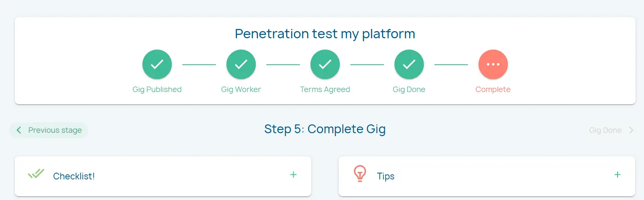Screen dimensions: 644x200
Task: Click the Complete step label
Action: 493,89
